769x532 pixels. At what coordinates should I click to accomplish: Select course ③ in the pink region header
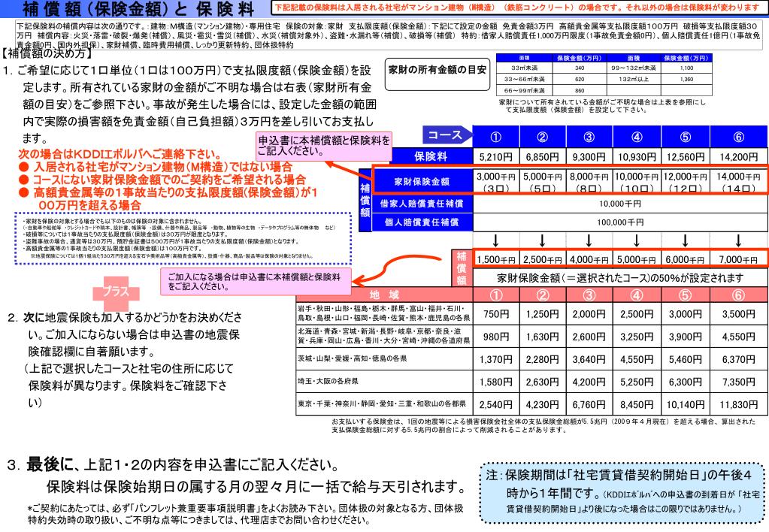(x=589, y=295)
